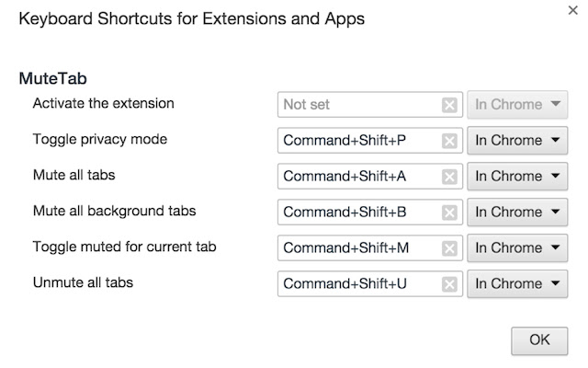Expand scope dropdown for Mute all background tabs
The height and width of the screenshot is (368, 588).
(517, 213)
